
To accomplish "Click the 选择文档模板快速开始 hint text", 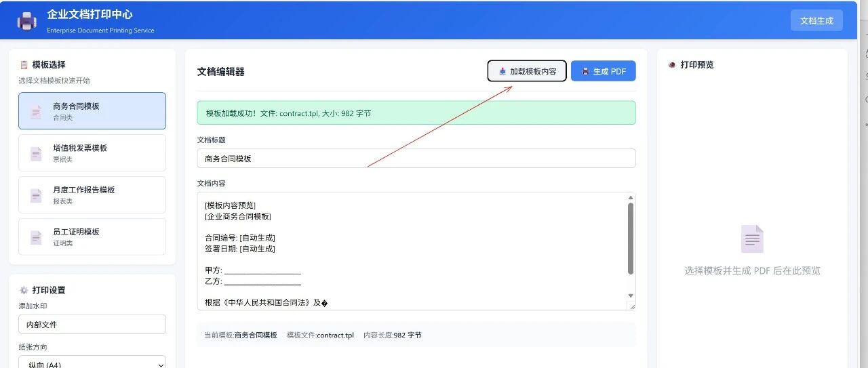I will [54, 81].
